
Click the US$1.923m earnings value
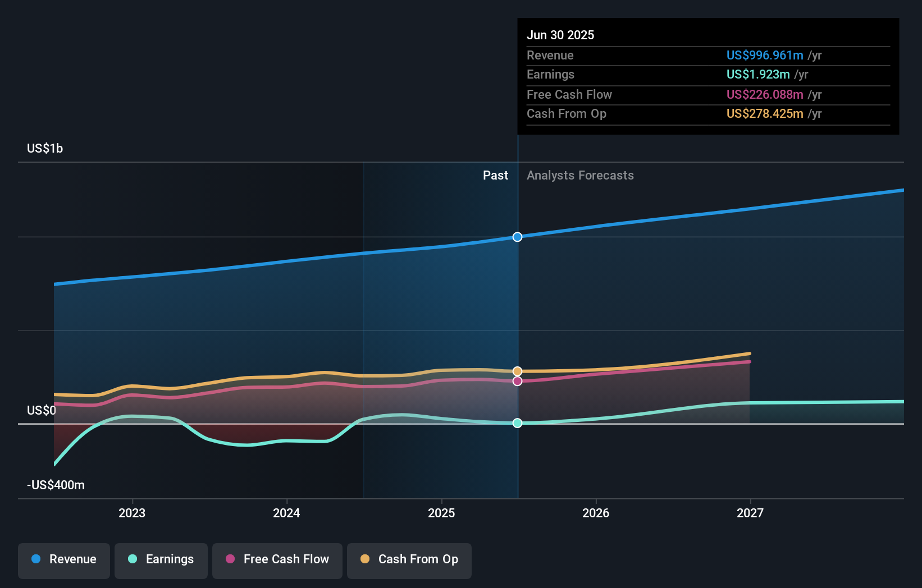(758, 74)
